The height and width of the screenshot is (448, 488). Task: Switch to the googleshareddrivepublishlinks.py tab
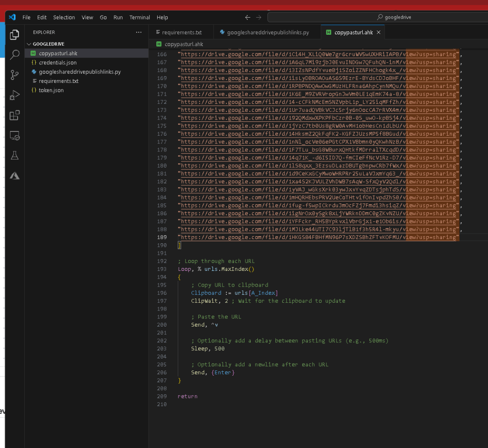(x=268, y=32)
